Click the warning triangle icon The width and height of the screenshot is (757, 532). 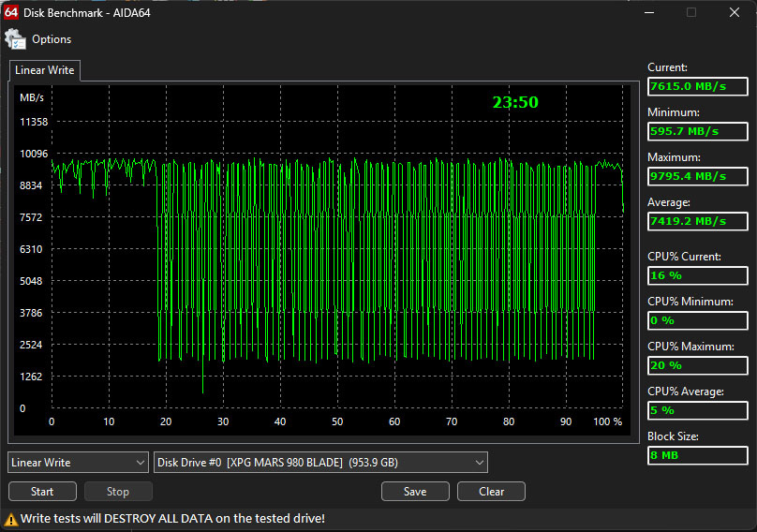pos(10,520)
